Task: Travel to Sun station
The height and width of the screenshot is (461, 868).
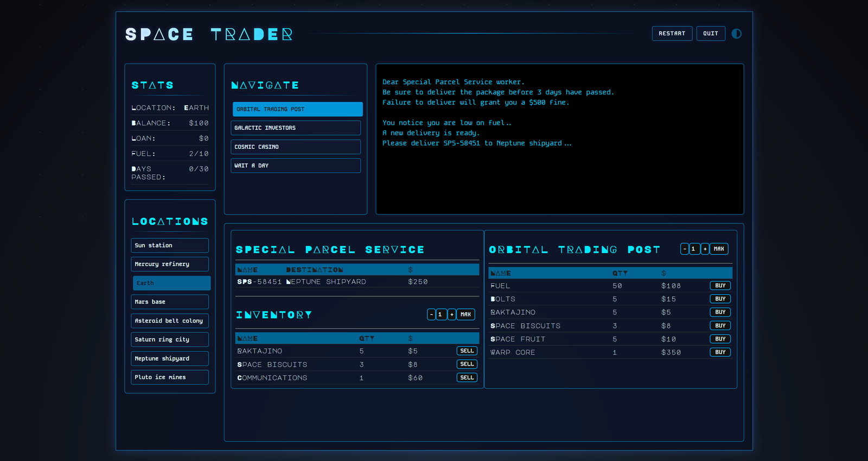Action: [x=170, y=245]
